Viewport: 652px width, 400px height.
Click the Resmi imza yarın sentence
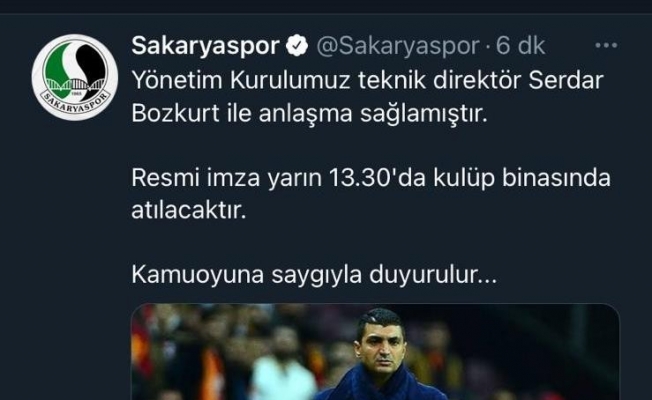tap(371, 178)
